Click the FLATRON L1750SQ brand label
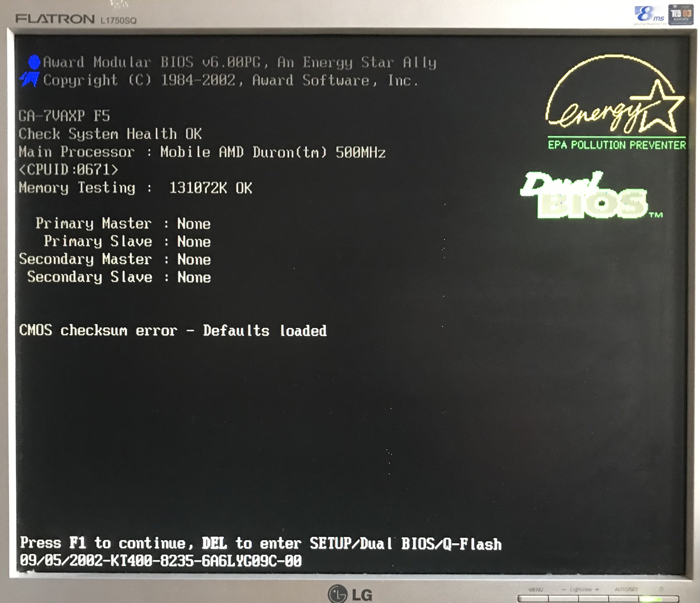The image size is (700, 603). [x=76, y=19]
